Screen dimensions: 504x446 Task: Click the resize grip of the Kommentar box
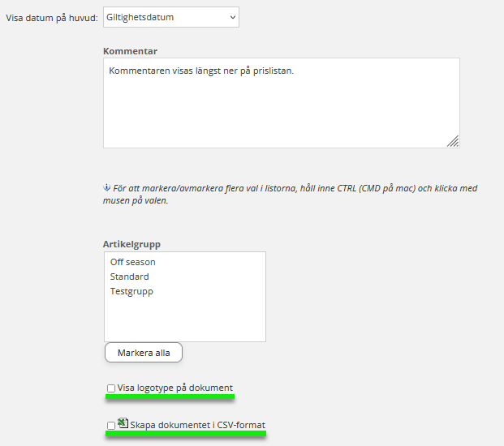pos(453,141)
